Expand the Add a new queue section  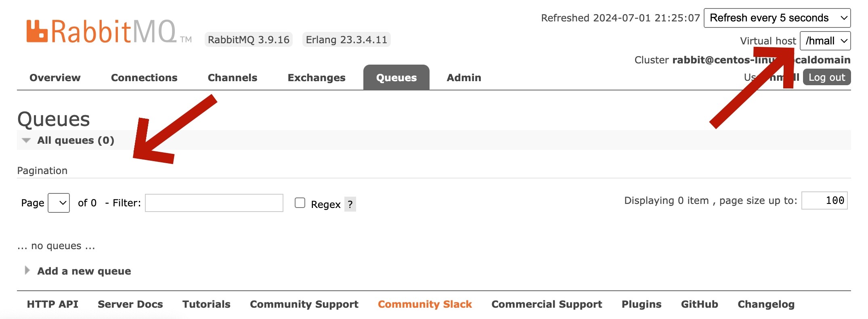(84, 271)
